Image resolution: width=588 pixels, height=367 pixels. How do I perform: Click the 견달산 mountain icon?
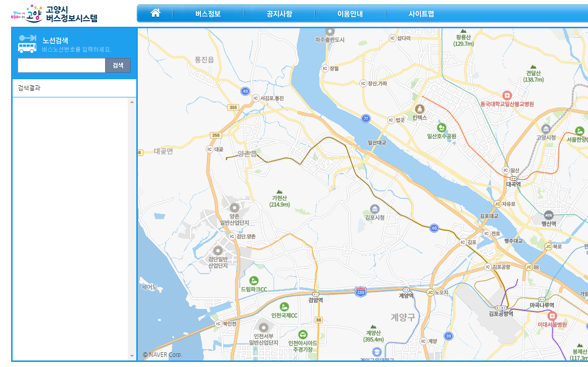[x=533, y=67]
